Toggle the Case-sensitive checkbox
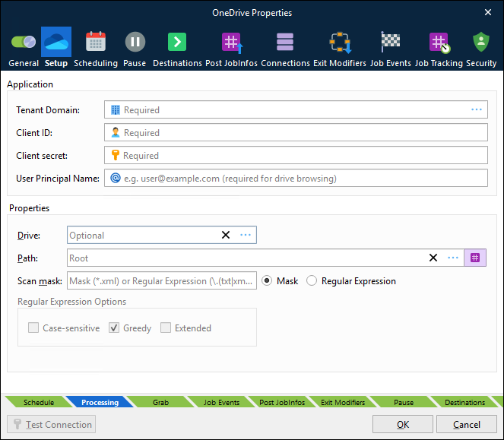Screen dimensions: 504x440 point(33,328)
